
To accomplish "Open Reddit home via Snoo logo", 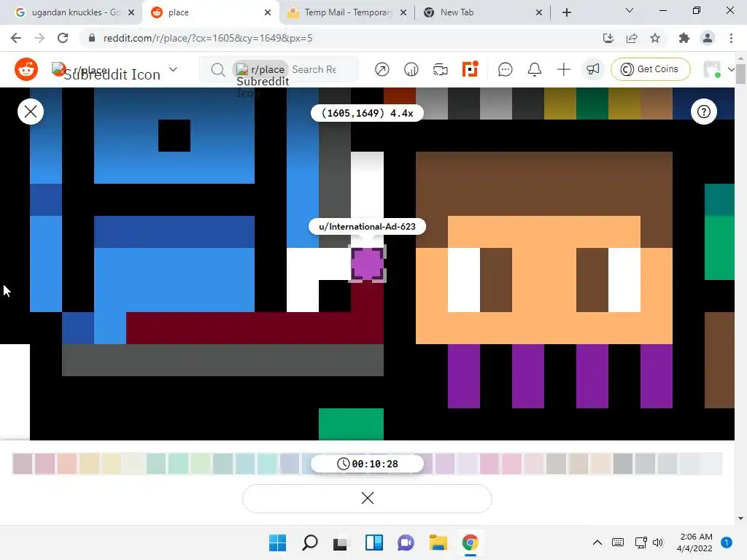I will (26, 69).
